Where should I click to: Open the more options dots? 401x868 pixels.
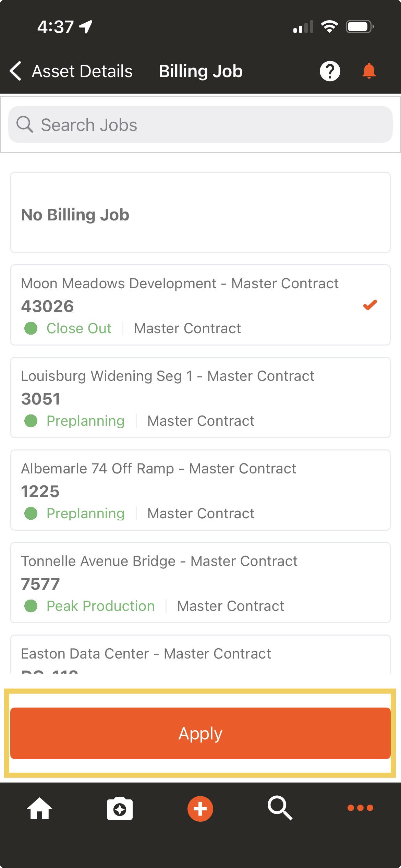coord(360,808)
